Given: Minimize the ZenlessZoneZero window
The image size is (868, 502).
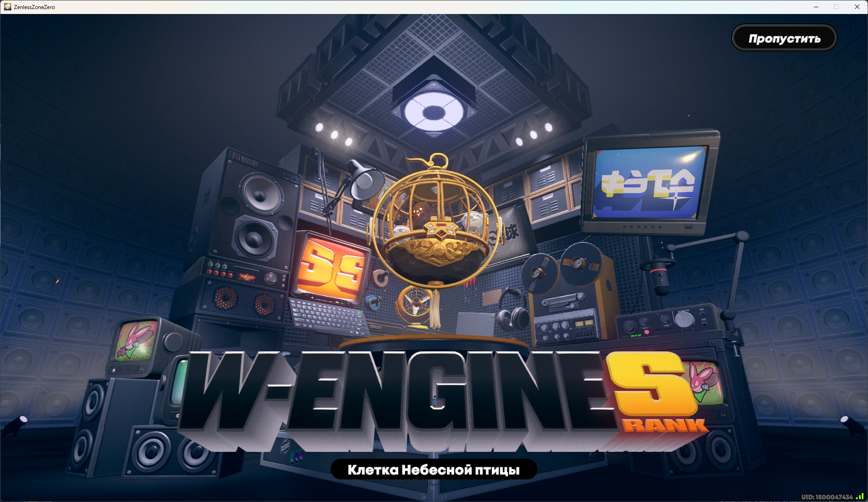Looking at the screenshot, I should (816, 7).
